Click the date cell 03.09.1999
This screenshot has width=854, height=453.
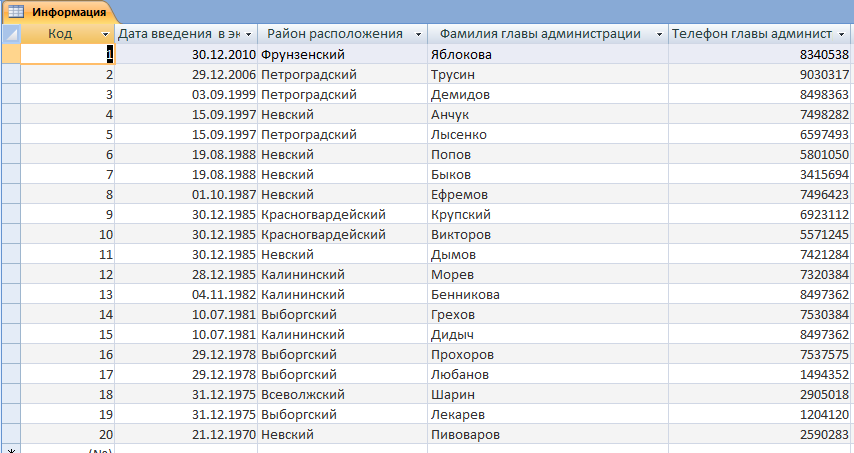click(186, 94)
